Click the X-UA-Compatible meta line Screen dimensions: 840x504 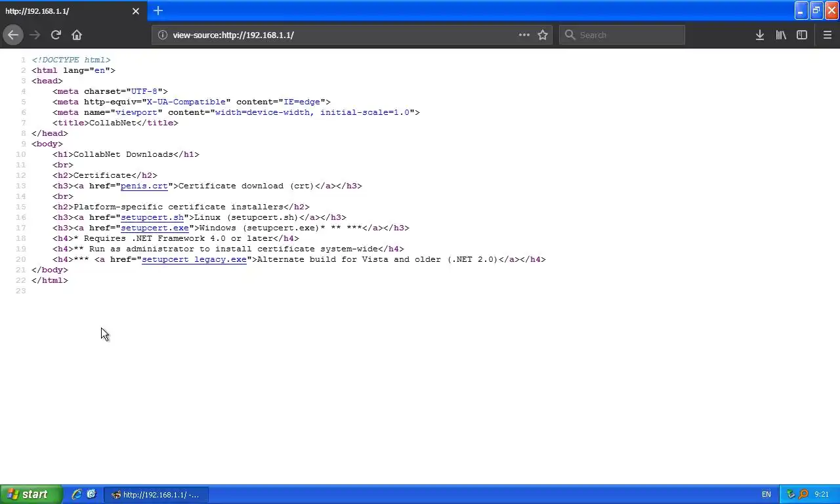[192, 102]
